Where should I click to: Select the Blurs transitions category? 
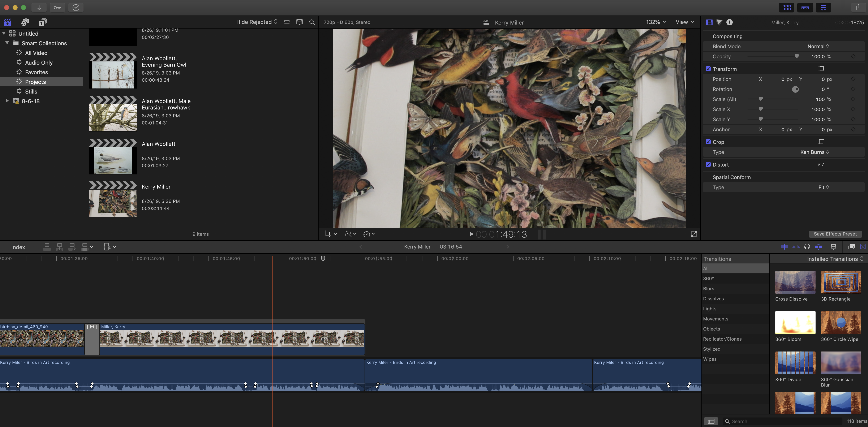708,289
